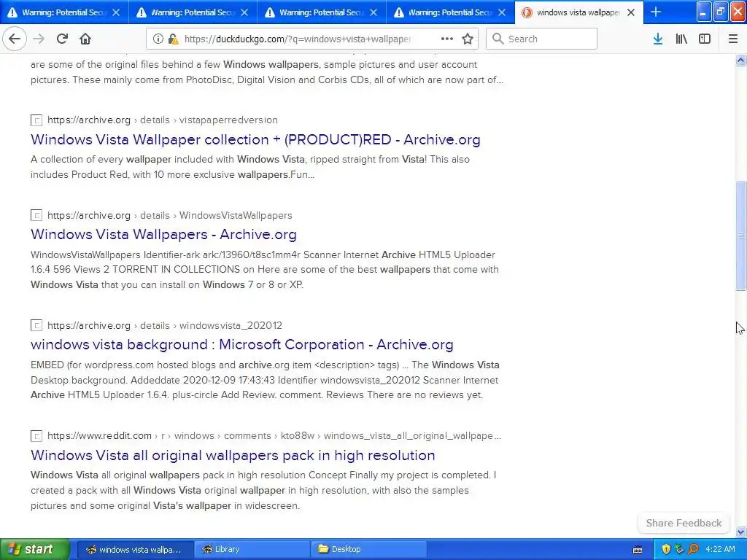
Task: Focus the Search box in toolbar
Action: point(542,39)
